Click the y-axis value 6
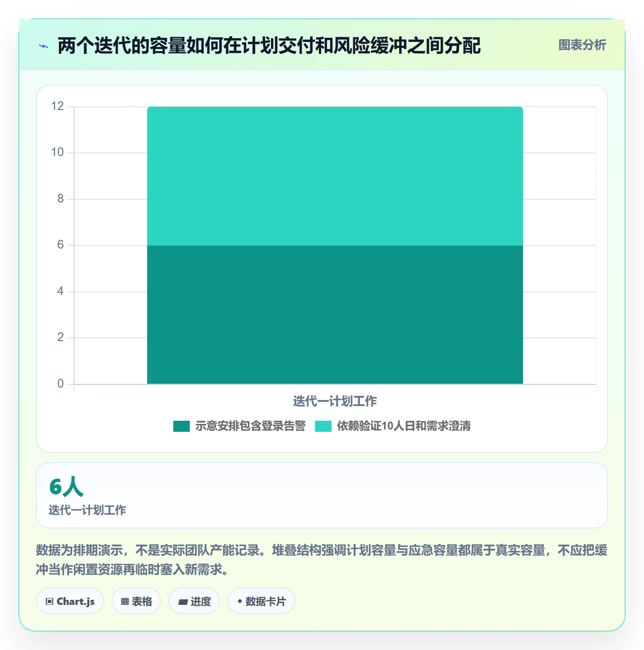644x650 pixels. point(60,245)
